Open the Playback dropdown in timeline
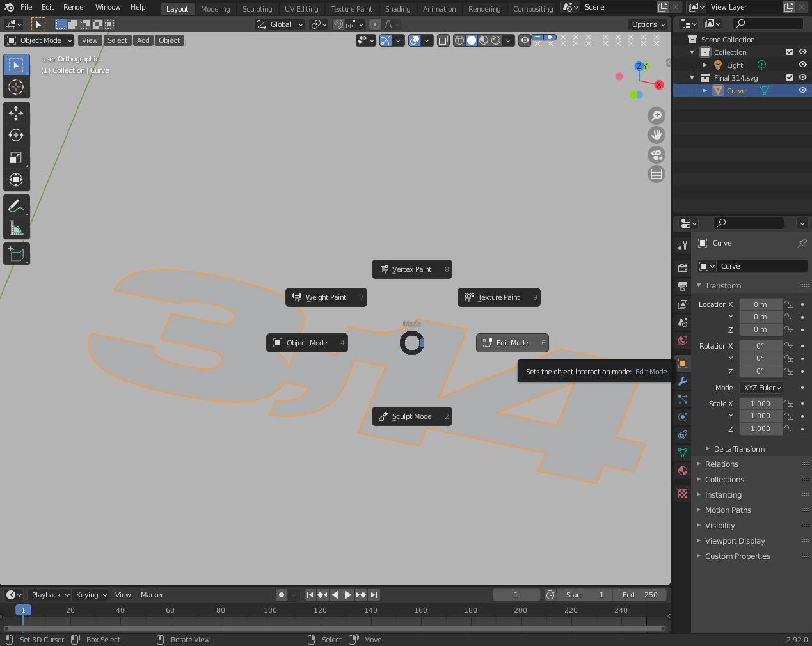 (50, 595)
